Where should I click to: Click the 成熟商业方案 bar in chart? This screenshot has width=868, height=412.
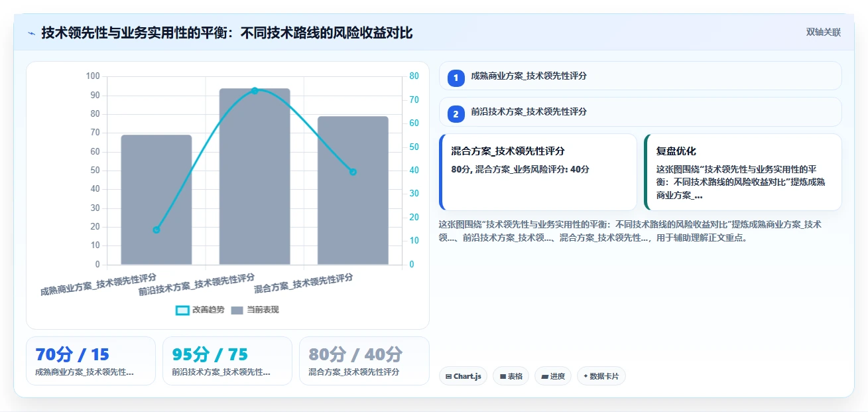point(156,200)
